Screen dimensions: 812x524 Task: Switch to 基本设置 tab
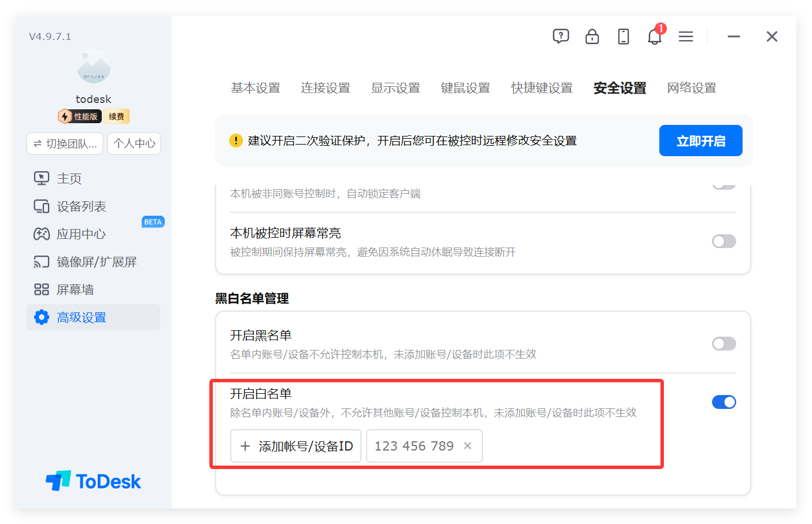[256, 88]
